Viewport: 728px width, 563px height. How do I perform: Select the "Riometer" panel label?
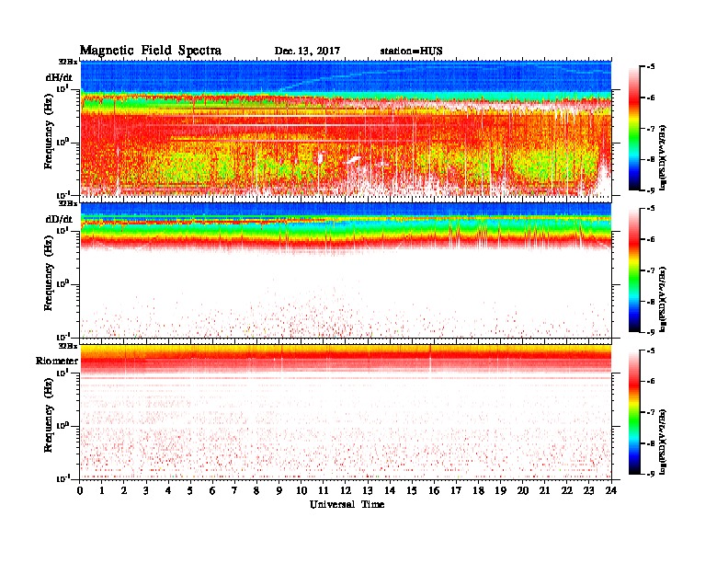[57, 361]
